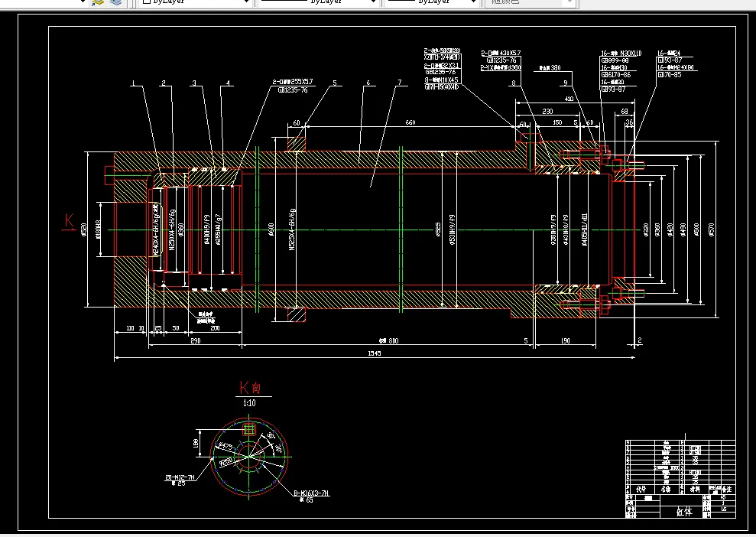Select the 200 bottom dimension
This screenshot has width=756, height=537.
(215, 328)
